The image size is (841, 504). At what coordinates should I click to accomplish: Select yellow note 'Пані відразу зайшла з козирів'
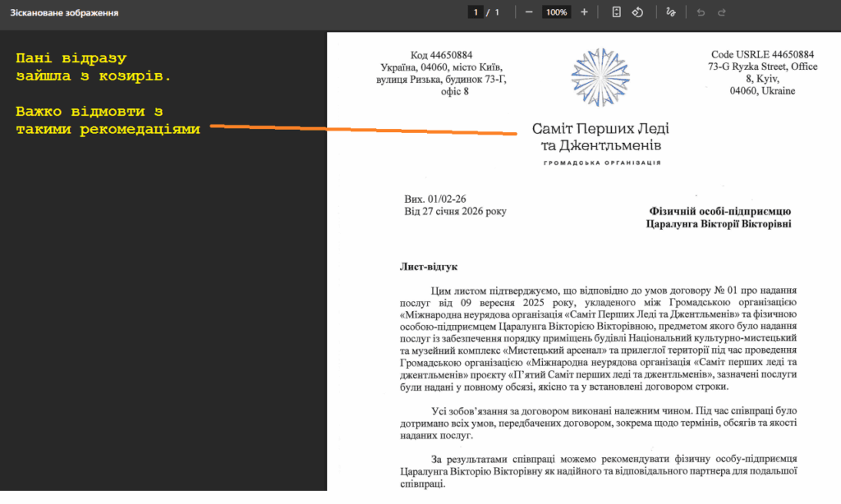click(x=94, y=67)
